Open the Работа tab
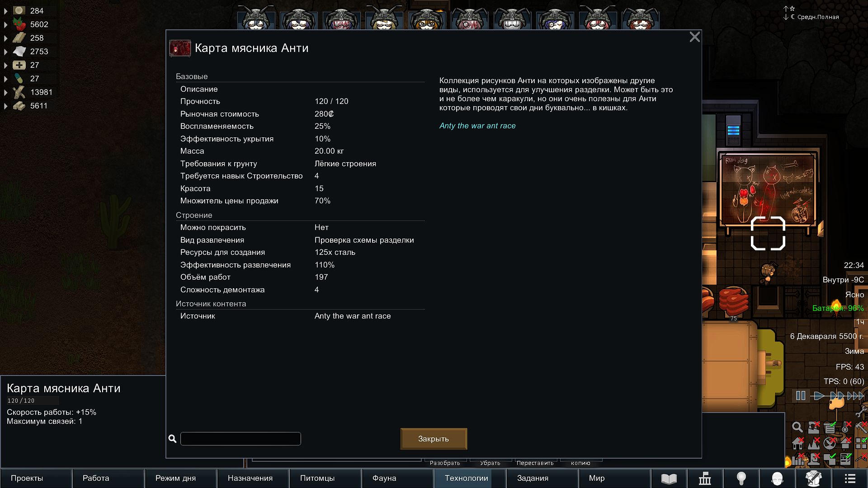Screen dimensions: 868x488 (108, 478)
